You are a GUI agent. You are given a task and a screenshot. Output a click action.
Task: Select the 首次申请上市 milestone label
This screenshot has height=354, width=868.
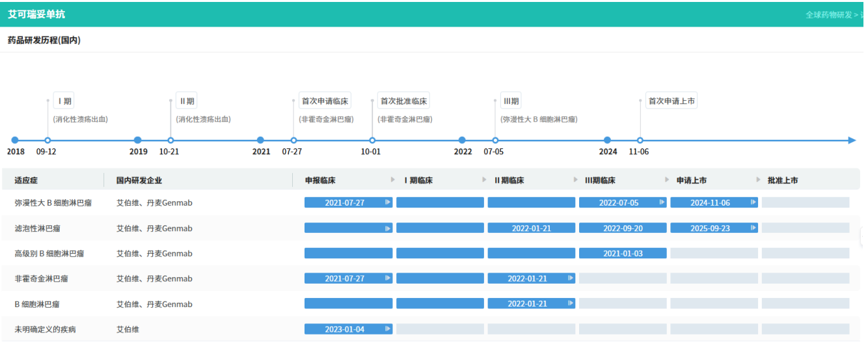pyautogui.click(x=671, y=101)
